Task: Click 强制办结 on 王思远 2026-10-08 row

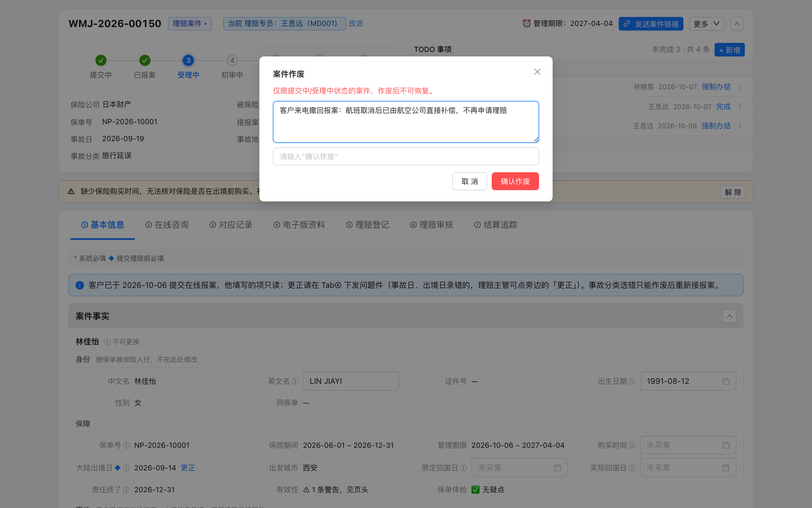Action: pyautogui.click(x=716, y=126)
